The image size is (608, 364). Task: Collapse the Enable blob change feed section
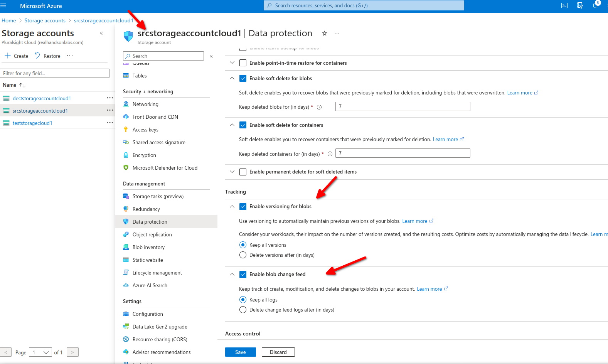click(232, 275)
